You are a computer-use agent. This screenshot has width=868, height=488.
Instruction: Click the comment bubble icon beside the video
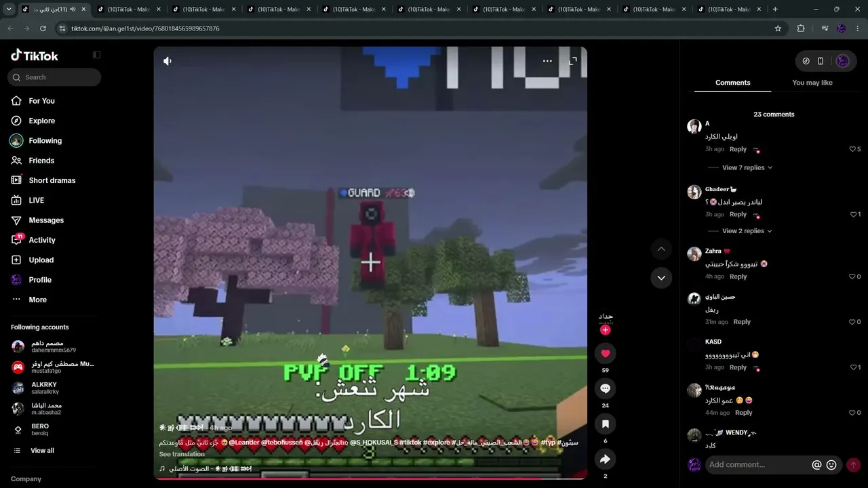(x=606, y=388)
